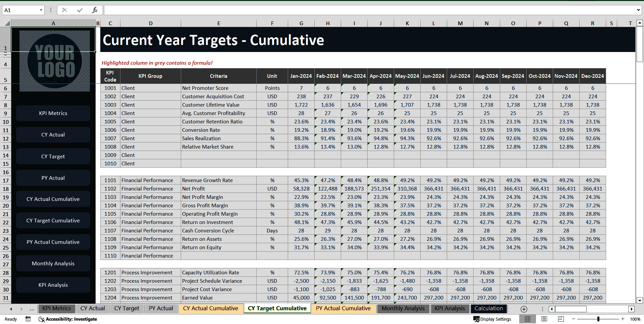Click the Insert Function fx icon
This screenshot has height=324, width=644.
click(95, 10)
